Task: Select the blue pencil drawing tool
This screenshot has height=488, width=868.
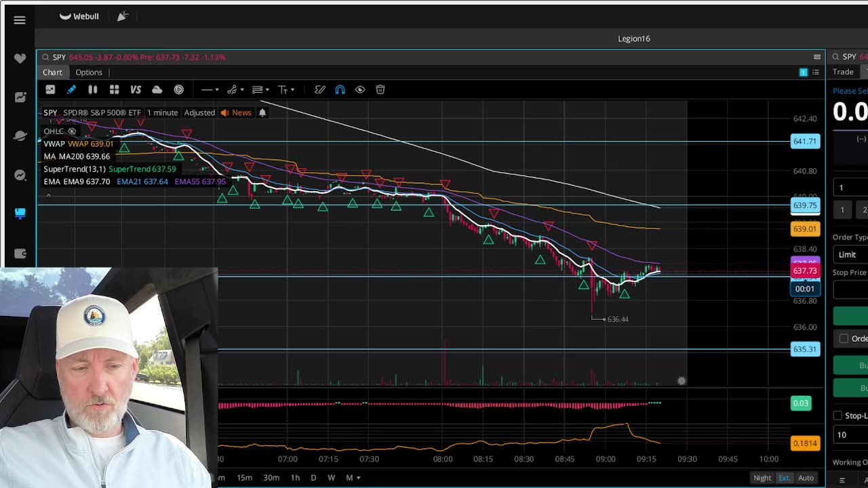Action: tap(71, 89)
